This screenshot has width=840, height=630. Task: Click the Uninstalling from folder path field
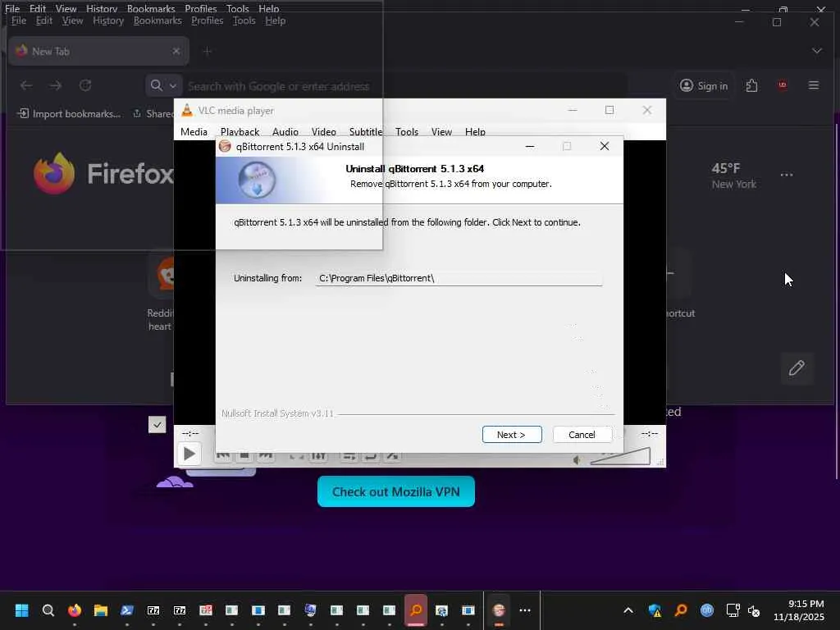(x=459, y=278)
